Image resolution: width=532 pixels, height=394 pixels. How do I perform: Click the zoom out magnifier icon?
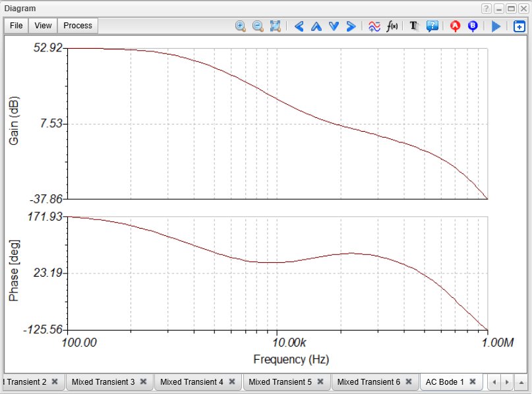[258, 26]
